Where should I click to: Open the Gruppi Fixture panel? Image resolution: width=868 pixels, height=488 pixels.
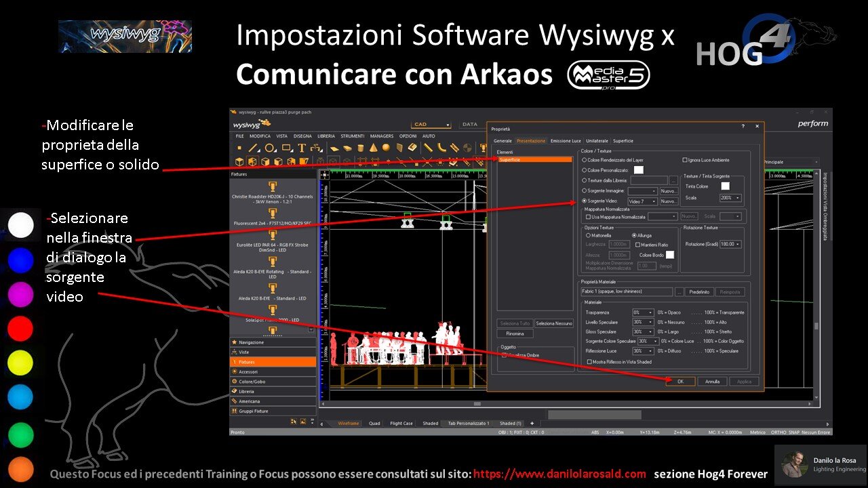click(273, 411)
